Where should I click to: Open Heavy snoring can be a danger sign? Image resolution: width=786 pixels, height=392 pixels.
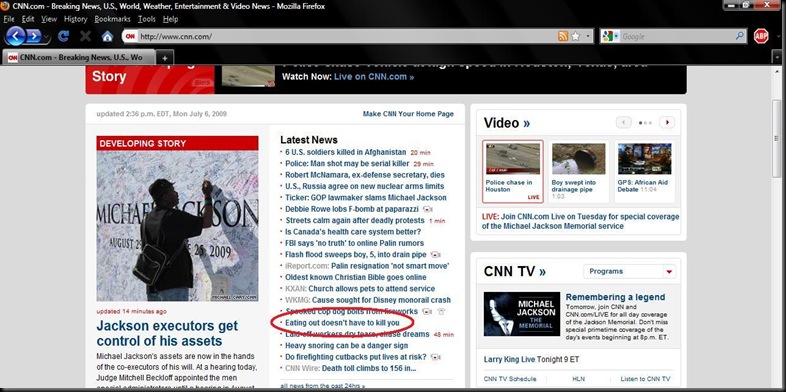click(x=346, y=345)
